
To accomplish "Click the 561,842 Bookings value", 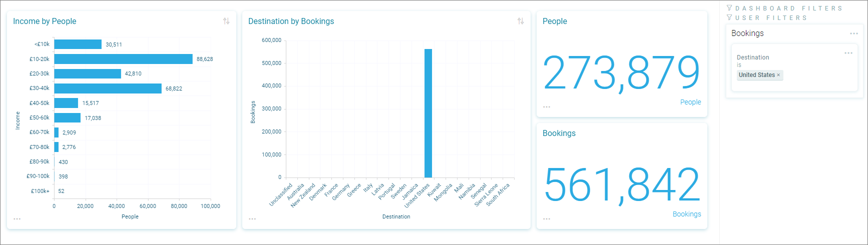I will click(x=621, y=185).
